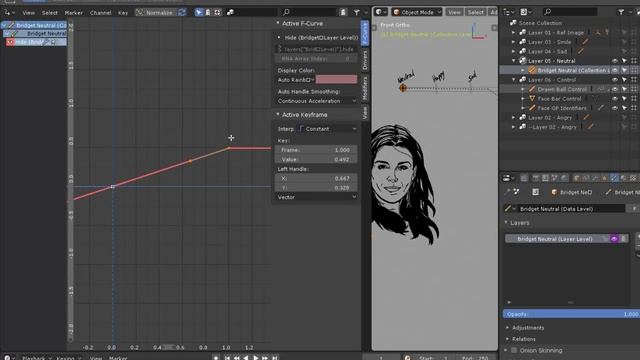Open the Properties editor type menu
The image size is (640, 360).
[509, 178]
